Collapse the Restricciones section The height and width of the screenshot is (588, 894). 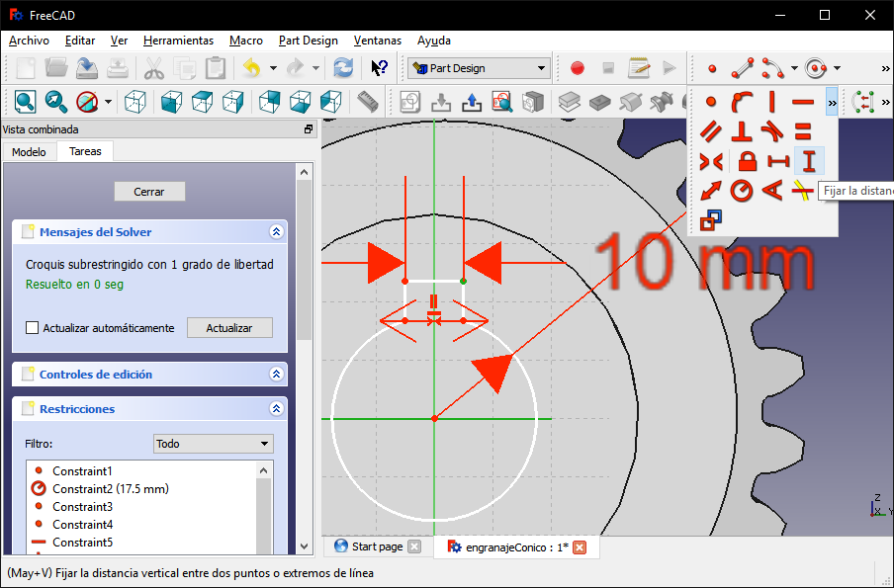(x=277, y=408)
